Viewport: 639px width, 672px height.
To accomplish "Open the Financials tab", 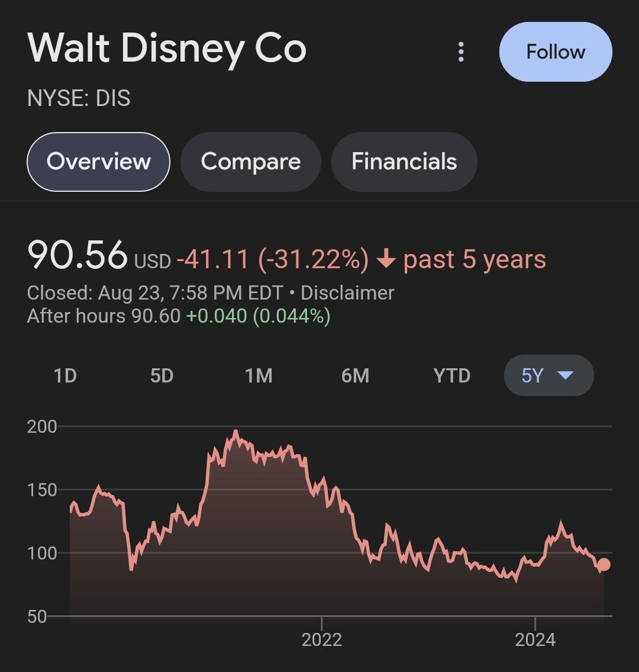I will click(x=404, y=162).
